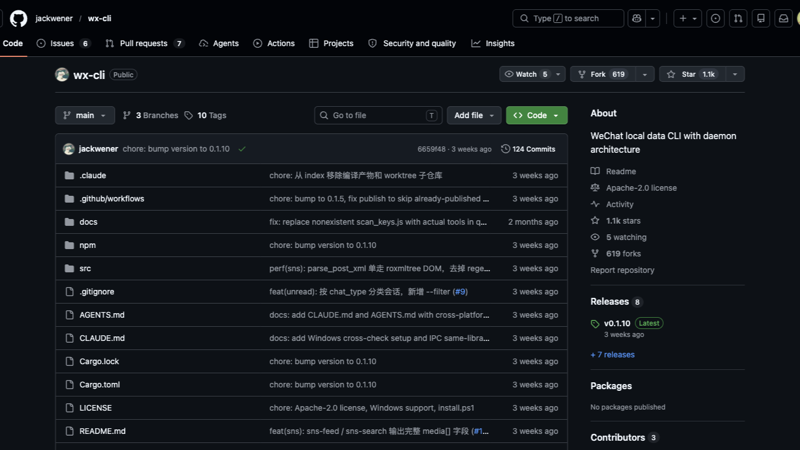The image size is (800, 450).
Task: Open the 3 Branches link
Action: (x=151, y=115)
